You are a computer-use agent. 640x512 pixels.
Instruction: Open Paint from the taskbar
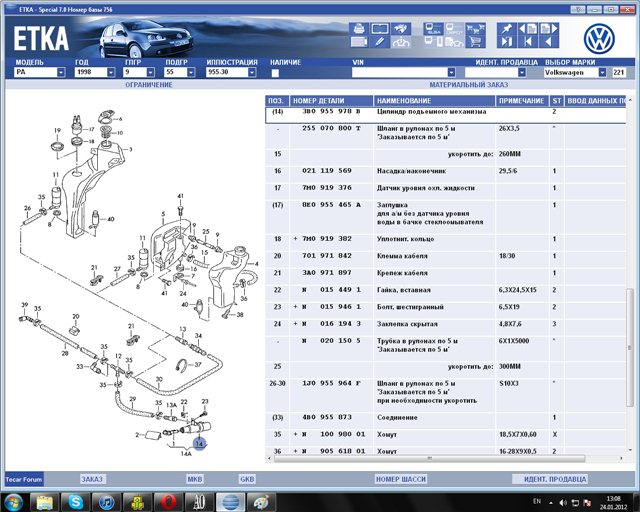[x=261, y=503]
